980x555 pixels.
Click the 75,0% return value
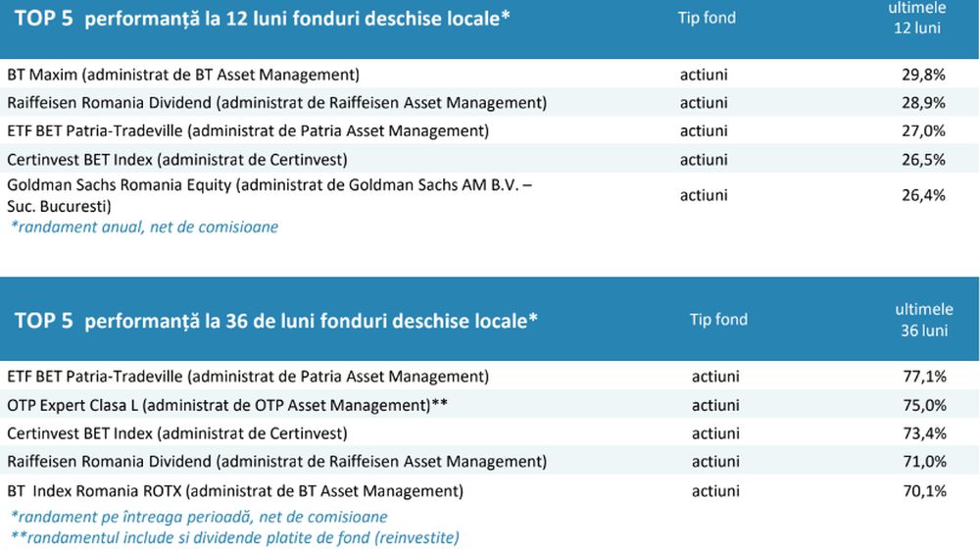tap(924, 405)
